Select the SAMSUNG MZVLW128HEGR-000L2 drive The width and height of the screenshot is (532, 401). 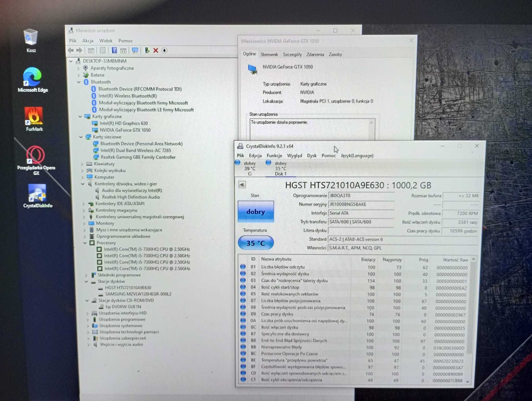coord(138,294)
